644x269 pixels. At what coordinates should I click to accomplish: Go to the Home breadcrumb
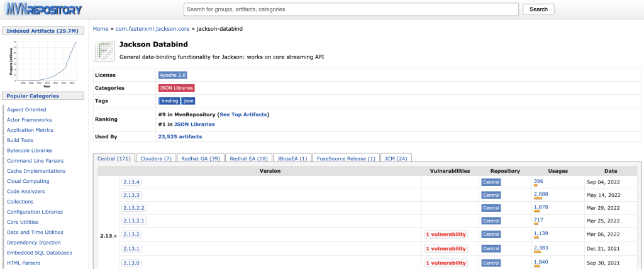tap(101, 29)
